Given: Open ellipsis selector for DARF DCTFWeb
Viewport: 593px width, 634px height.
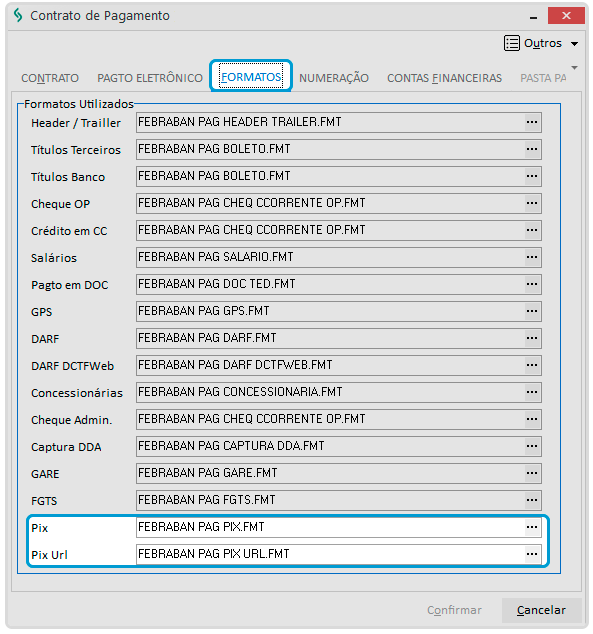Looking at the screenshot, I should (532, 365).
